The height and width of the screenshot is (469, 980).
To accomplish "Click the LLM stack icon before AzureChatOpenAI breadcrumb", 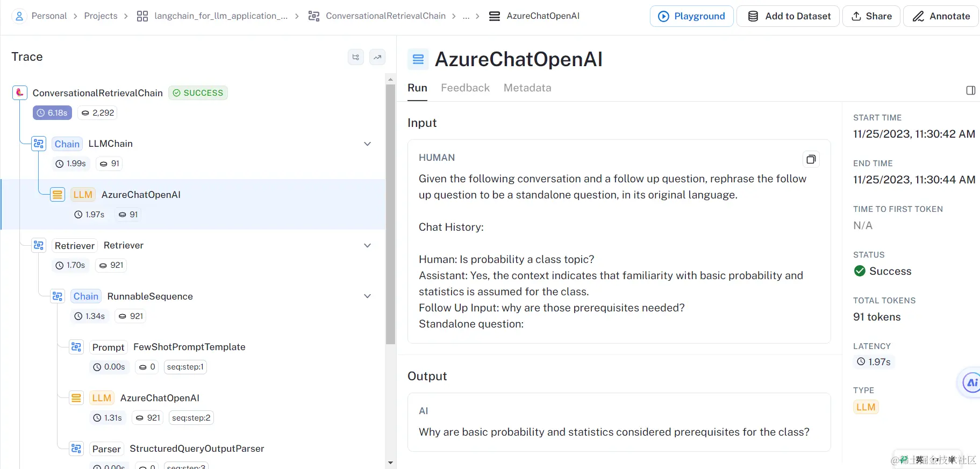I will click(x=495, y=16).
